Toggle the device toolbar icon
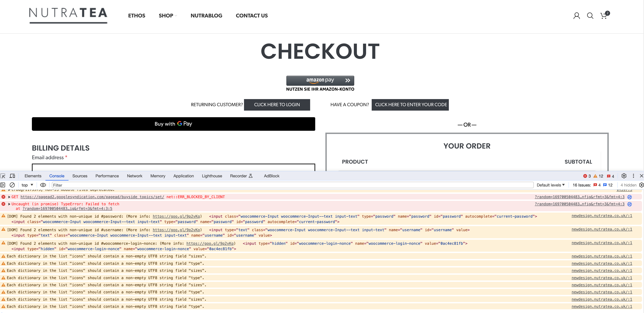The width and height of the screenshot is (644, 313). point(12,176)
